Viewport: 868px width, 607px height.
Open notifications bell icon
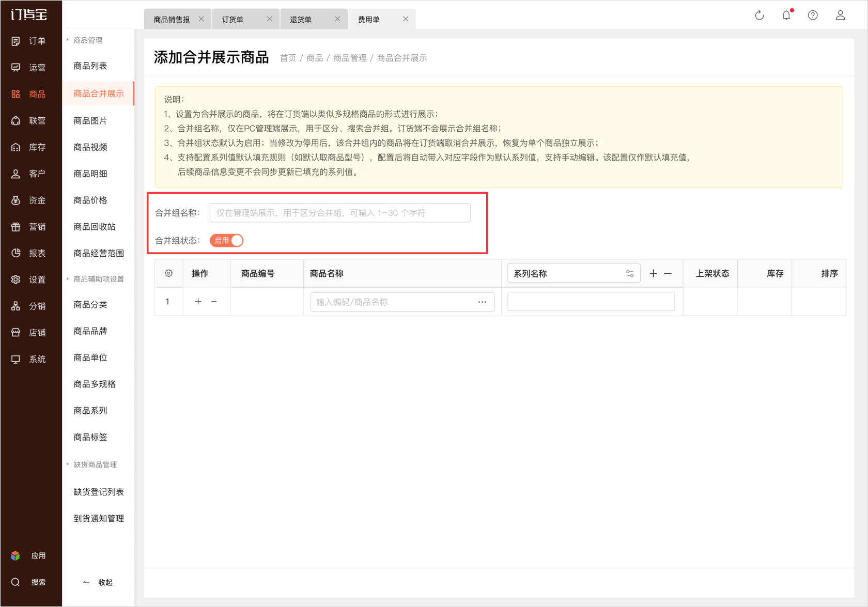click(786, 15)
